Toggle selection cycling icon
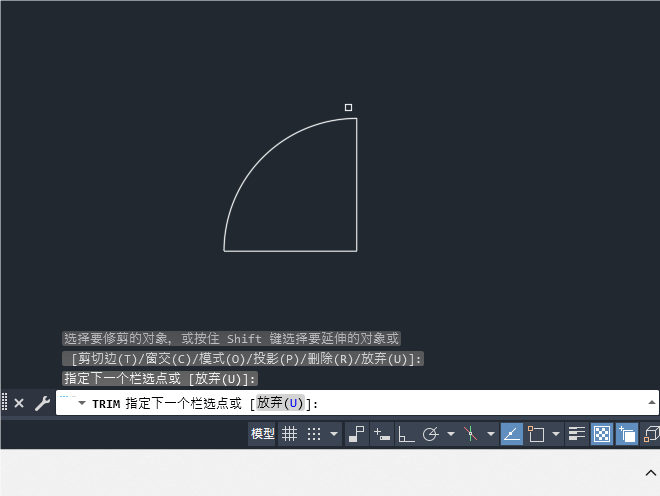This screenshot has height=496, width=660. click(627, 434)
